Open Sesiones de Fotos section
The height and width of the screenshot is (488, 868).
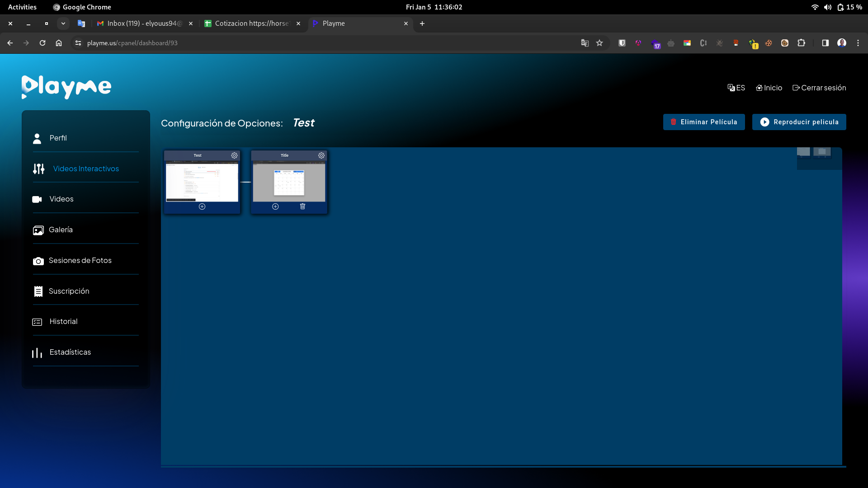pyautogui.click(x=80, y=261)
